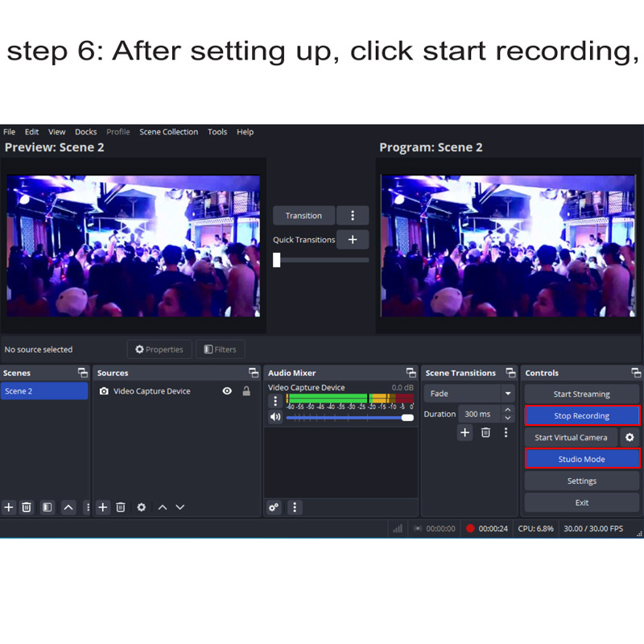Add a new source with plus icon
This screenshot has width=644, height=644.
coord(103,507)
